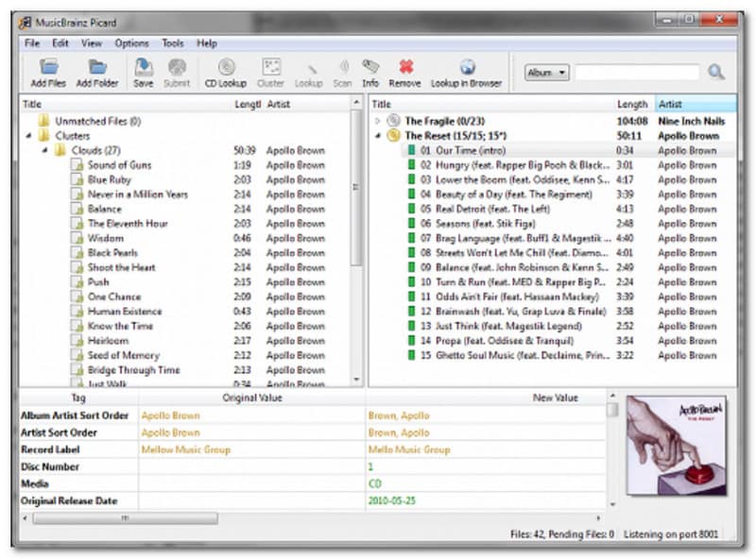Click the Clouds cluster folder icon
The height and width of the screenshot is (559, 756).
(60, 150)
